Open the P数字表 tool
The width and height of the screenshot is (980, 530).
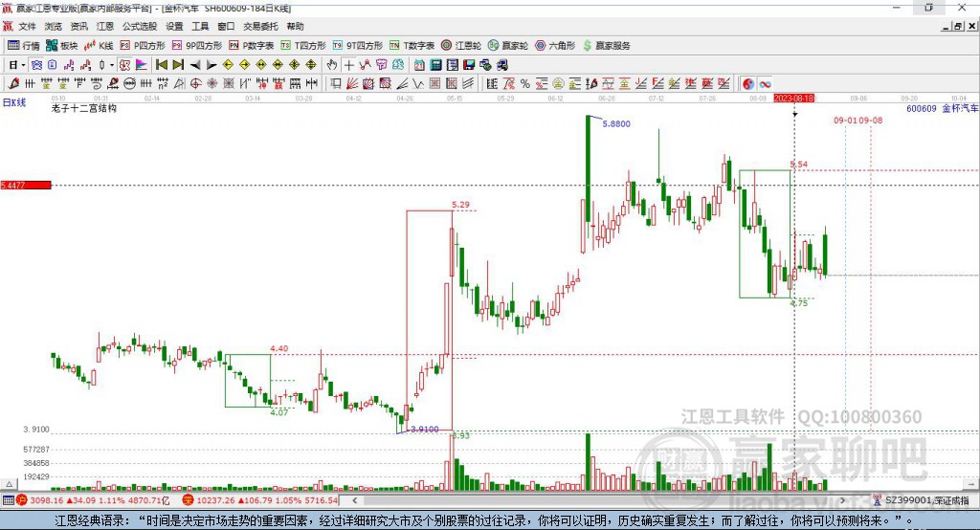tap(252, 46)
